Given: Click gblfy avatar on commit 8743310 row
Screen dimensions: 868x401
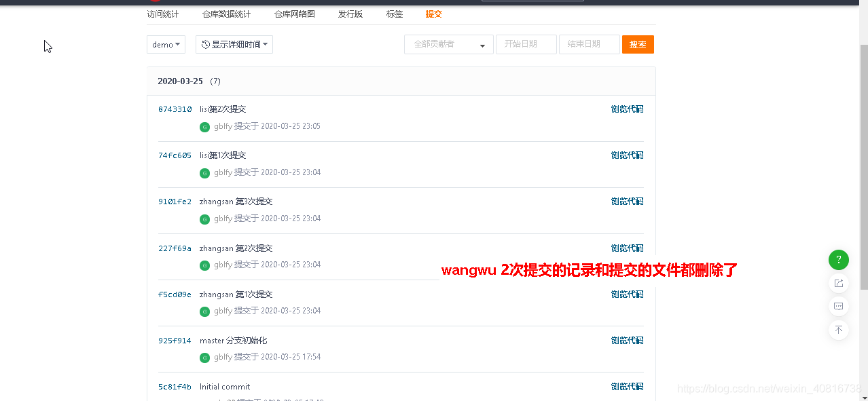Looking at the screenshot, I should coord(204,127).
